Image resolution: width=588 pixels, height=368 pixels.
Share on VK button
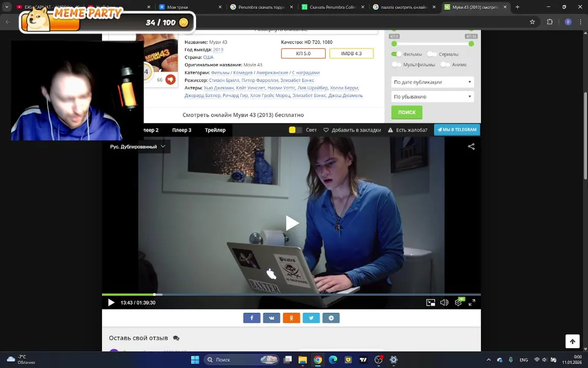coord(272,318)
